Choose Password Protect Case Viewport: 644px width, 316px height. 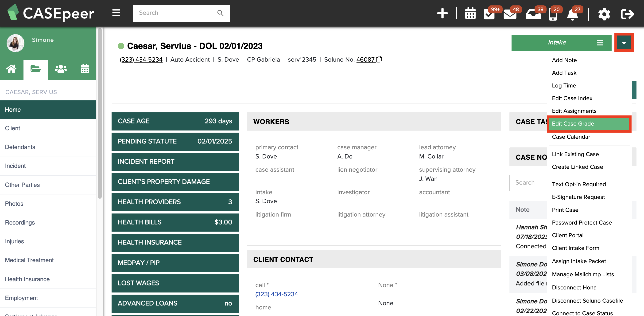pos(582,222)
